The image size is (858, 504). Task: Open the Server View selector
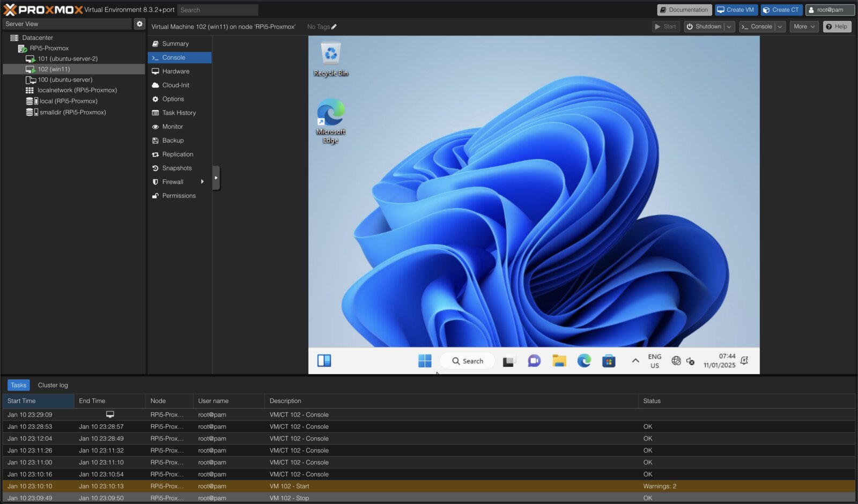tap(67, 24)
